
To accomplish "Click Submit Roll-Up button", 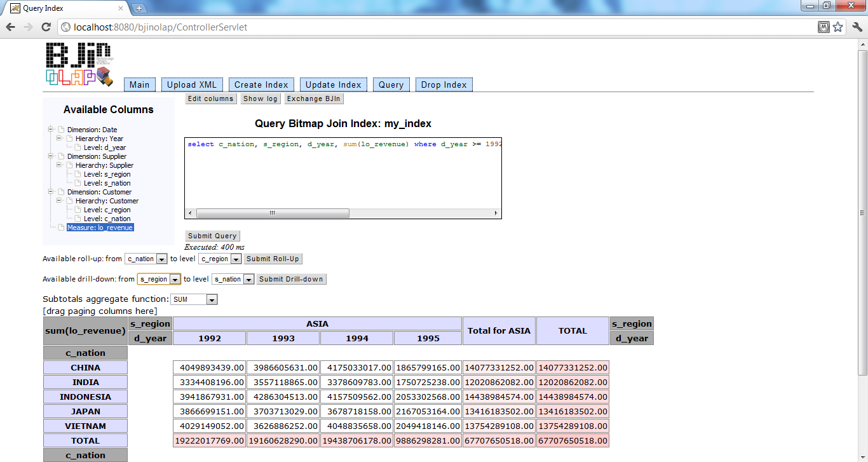I will [273, 259].
